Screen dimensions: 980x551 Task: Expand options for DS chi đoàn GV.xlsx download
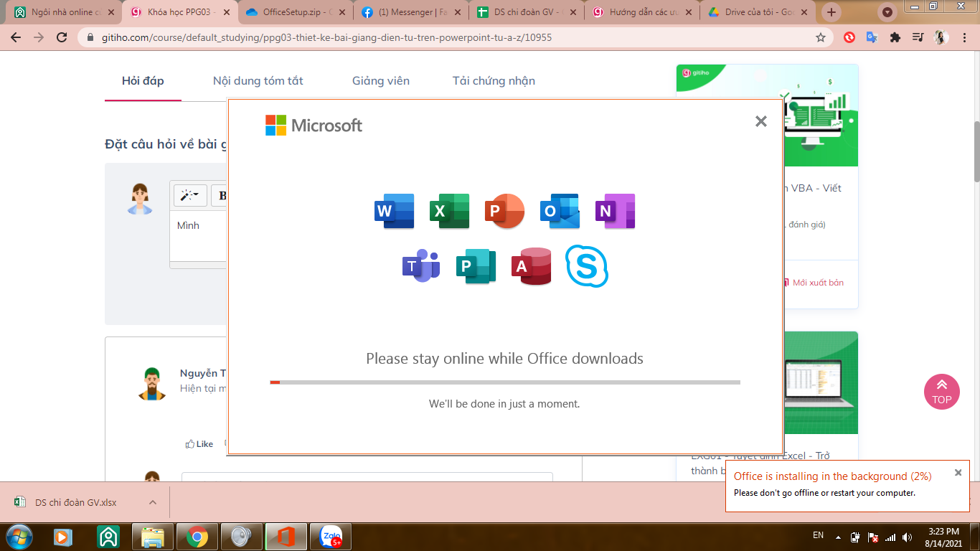pos(153,502)
